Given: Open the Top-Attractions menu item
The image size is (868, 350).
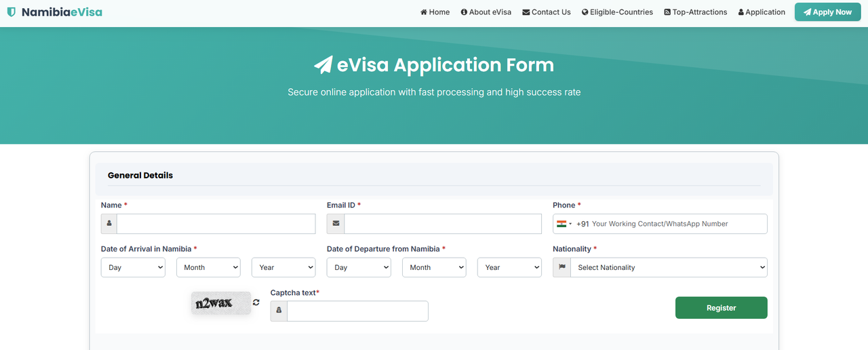Looking at the screenshot, I should pyautogui.click(x=696, y=12).
